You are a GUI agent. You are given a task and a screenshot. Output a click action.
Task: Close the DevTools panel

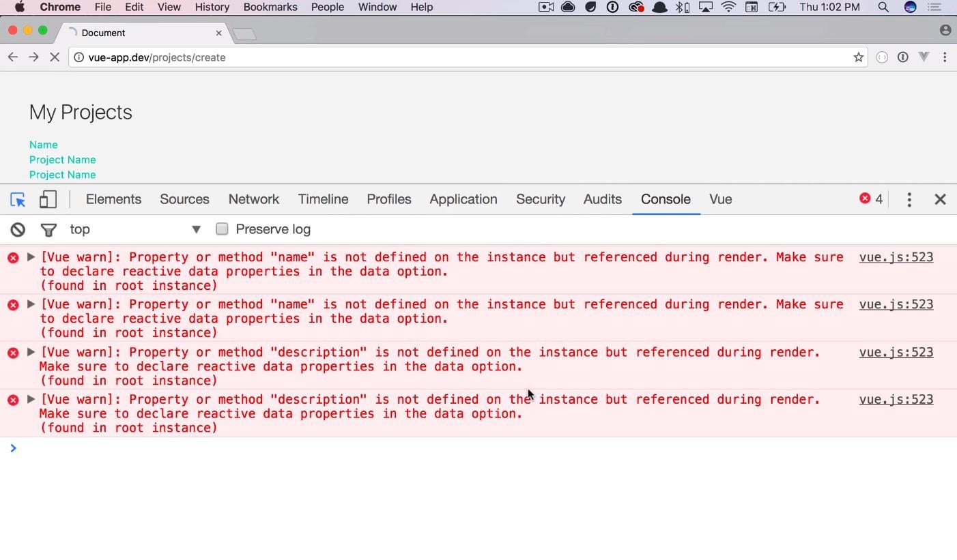point(941,199)
